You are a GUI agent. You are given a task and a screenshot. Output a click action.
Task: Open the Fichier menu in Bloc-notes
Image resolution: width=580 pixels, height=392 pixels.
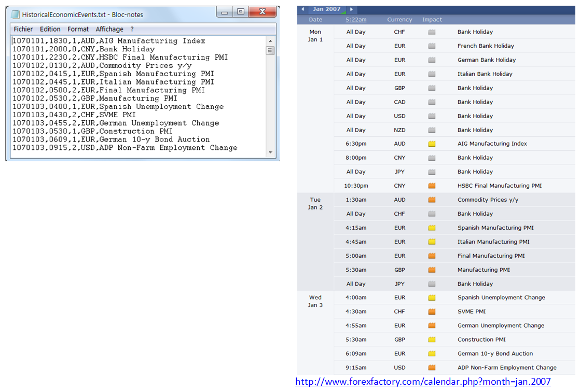coord(23,29)
